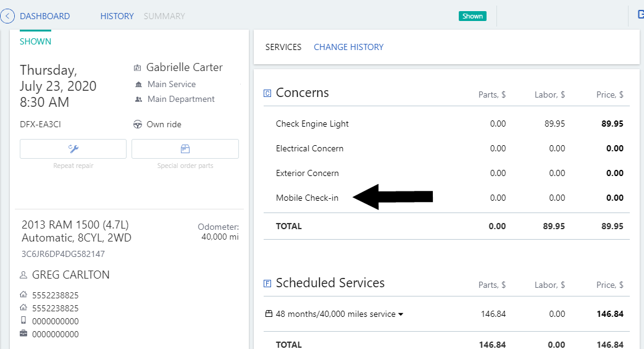Open the History tab
644x349 pixels.
click(117, 16)
